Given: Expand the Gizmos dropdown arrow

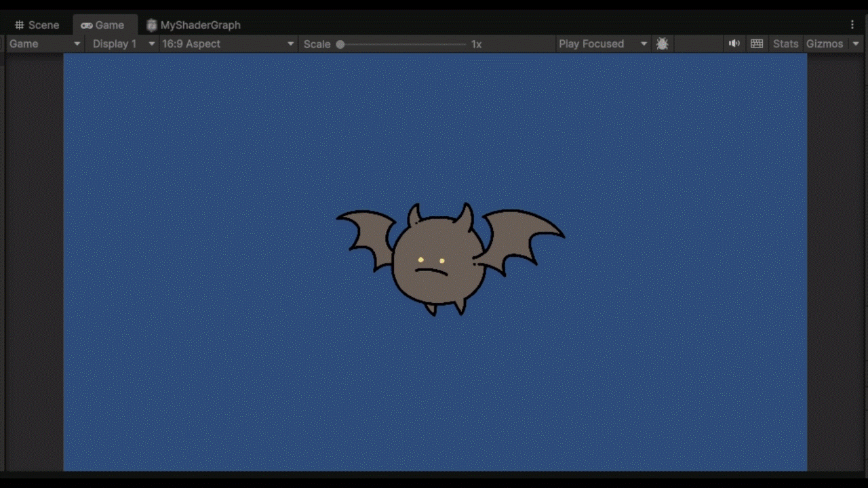Looking at the screenshot, I should (x=856, y=44).
